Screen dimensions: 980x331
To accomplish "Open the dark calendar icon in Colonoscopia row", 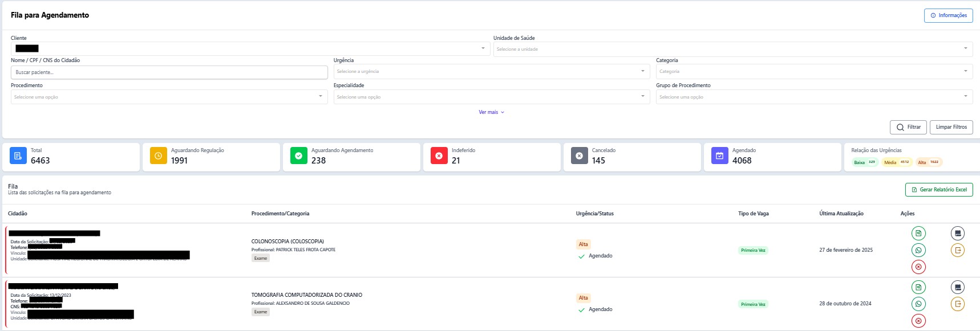I will click(x=958, y=233).
